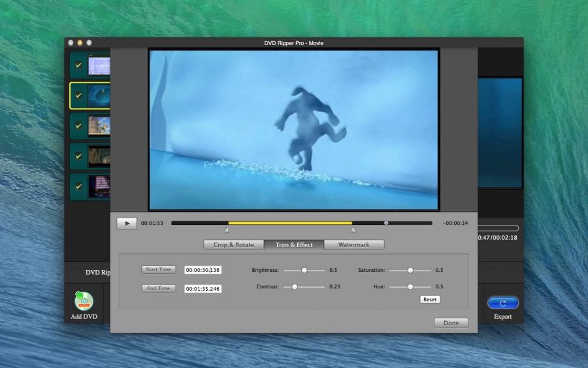Click the Add DVD disc icon
The height and width of the screenshot is (368, 588).
tap(84, 301)
